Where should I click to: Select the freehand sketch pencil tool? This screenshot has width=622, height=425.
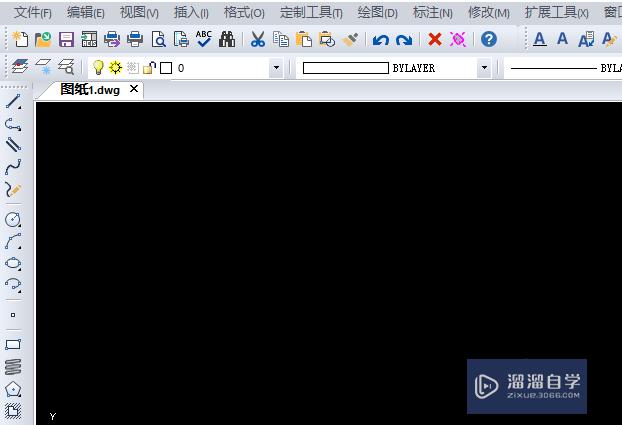click(x=13, y=190)
